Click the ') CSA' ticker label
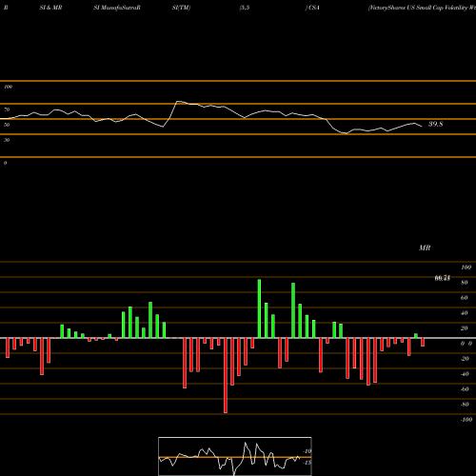The height and width of the screenshot is (476, 476). coord(312,8)
